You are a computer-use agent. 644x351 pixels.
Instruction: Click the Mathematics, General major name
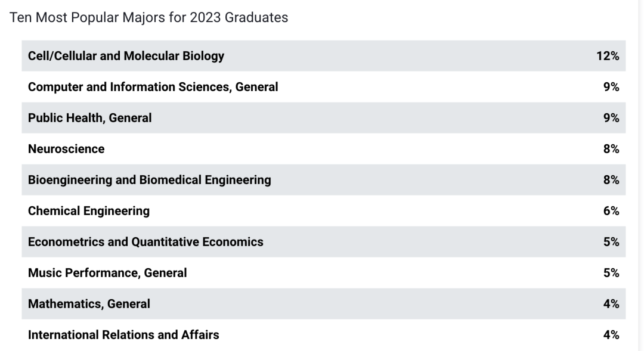coord(89,304)
